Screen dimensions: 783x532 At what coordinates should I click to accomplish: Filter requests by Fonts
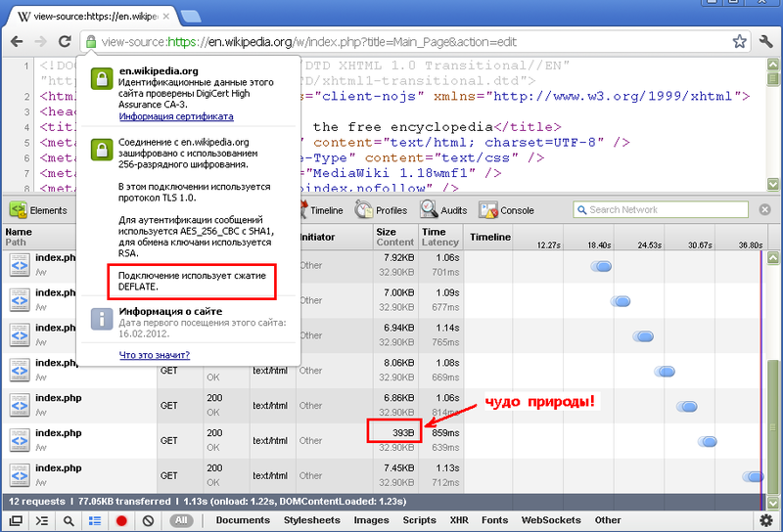point(494,520)
